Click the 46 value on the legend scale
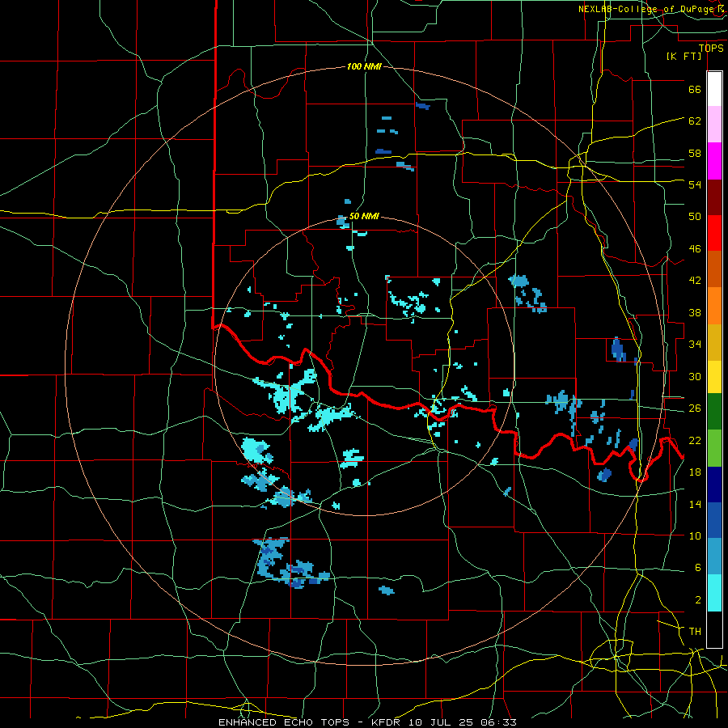This screenshot has height=728, width=728. coord(695,249)
